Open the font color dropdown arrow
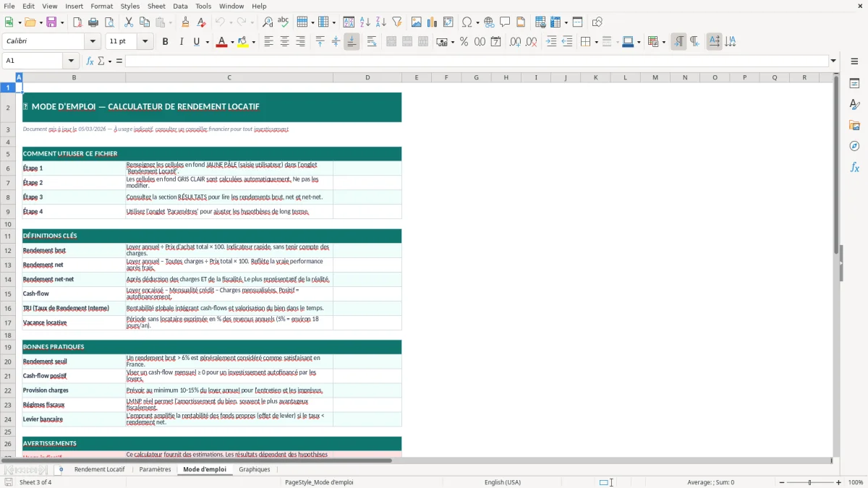868x488 pixels. click(x=231, y=42)
